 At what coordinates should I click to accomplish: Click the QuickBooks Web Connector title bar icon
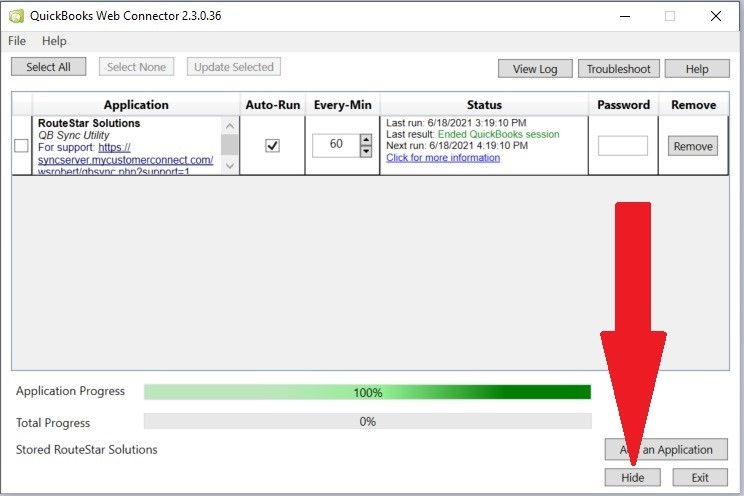tap(16, 16)
